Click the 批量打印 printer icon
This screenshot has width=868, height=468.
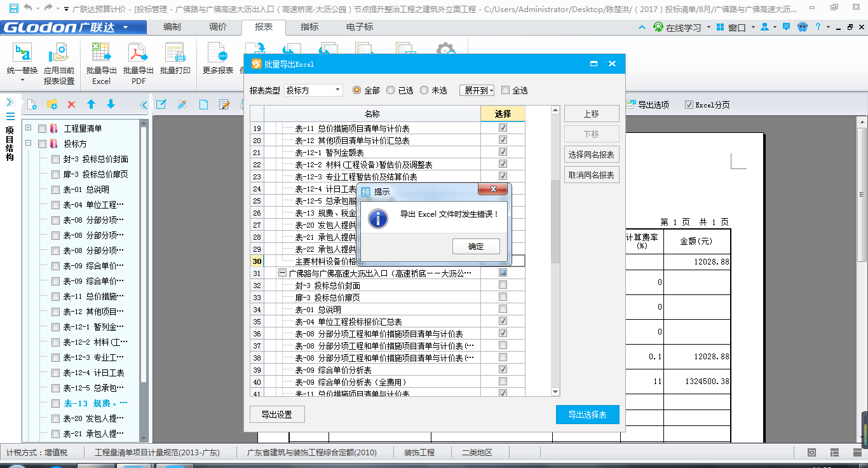click(175, 52)
